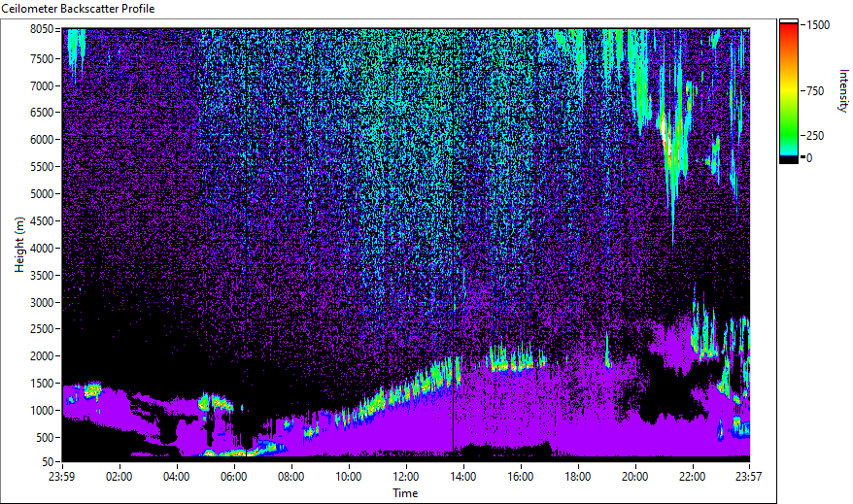The width and height of the screenshot is (853, 504).
Task: Click the 10:00 time axis label
Action: [348, 477]
